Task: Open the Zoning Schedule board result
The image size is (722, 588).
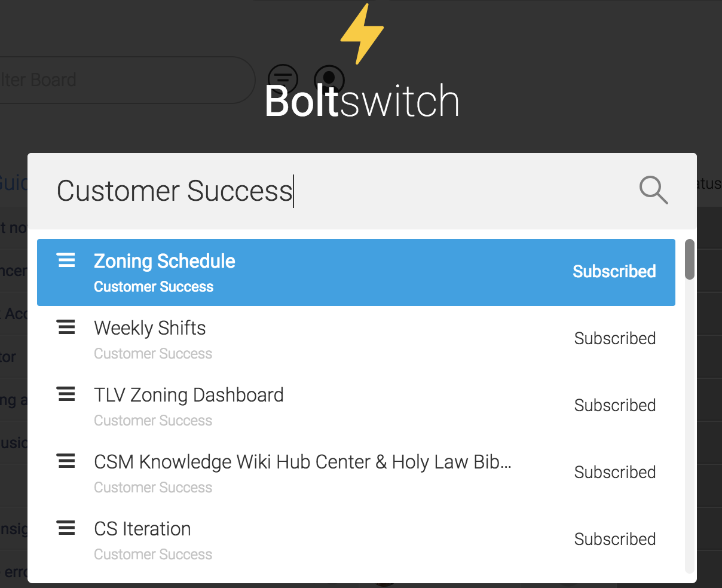Action: [x=356, y=272]
